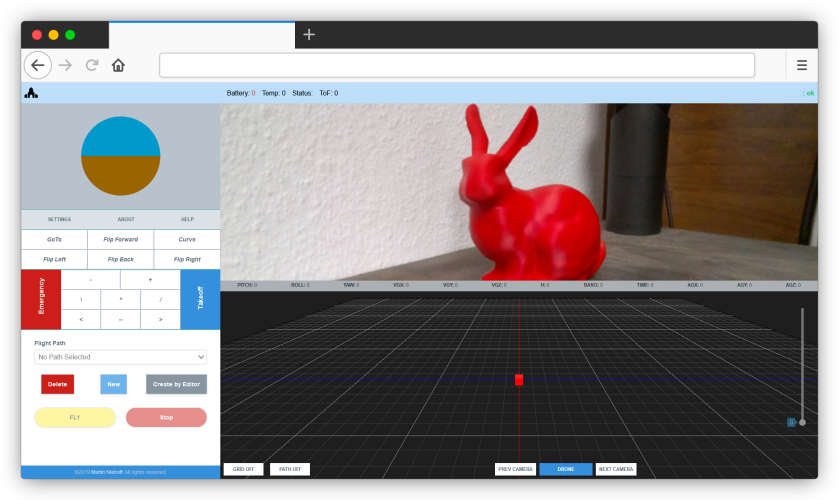Image resolution: width=839 pixels, height=500 pixels.
Task: Open the browser hamburger menu
Action: pyautogui.click(x=801, y=65)
